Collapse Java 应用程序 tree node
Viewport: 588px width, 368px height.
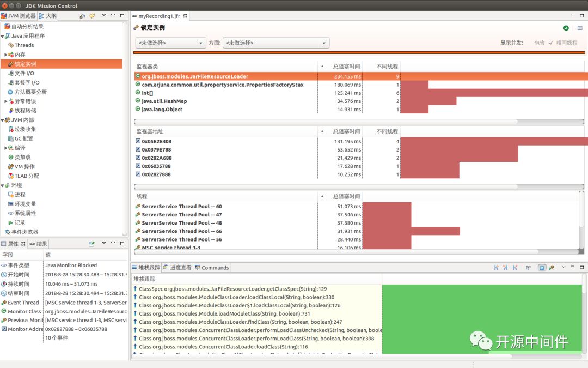(x=2, y=36)
